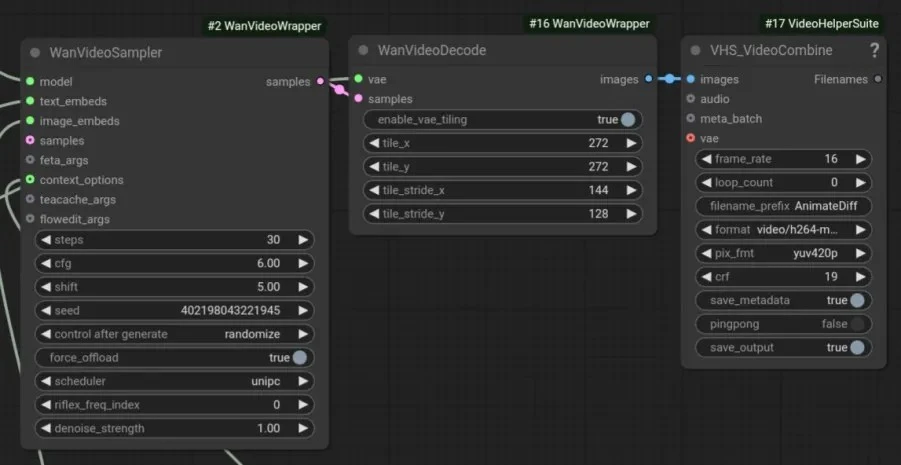Open the pix_fmt yuv420p dropdown
Image resolution: width=901 pixels, height=465 pixels.
coord(783,253)
